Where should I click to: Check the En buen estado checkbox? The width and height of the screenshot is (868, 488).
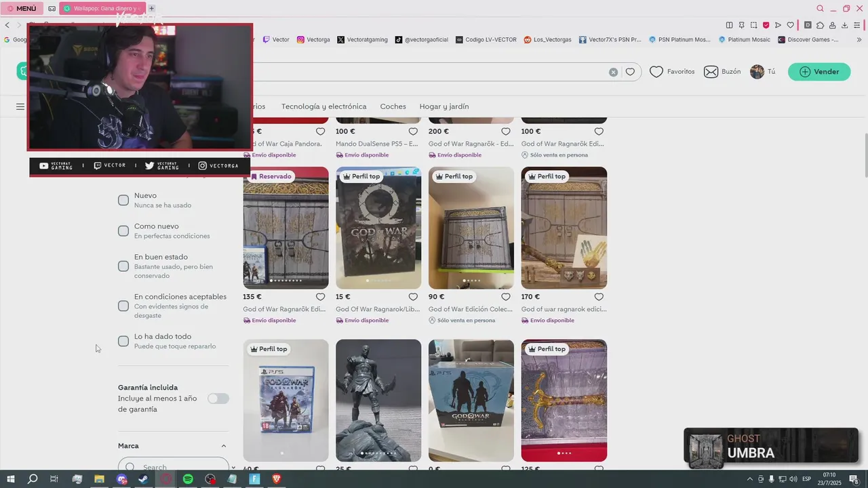(123, 266)
